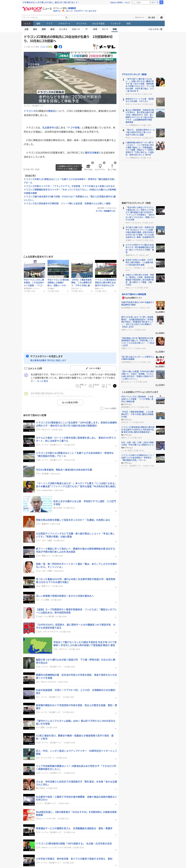Share the article on Facebook

click(x=60, y=47)
